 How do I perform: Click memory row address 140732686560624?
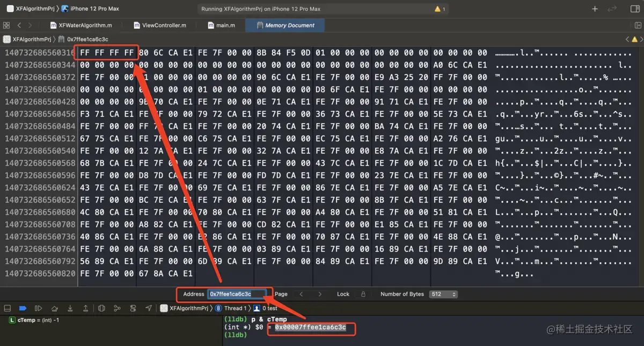40,188
